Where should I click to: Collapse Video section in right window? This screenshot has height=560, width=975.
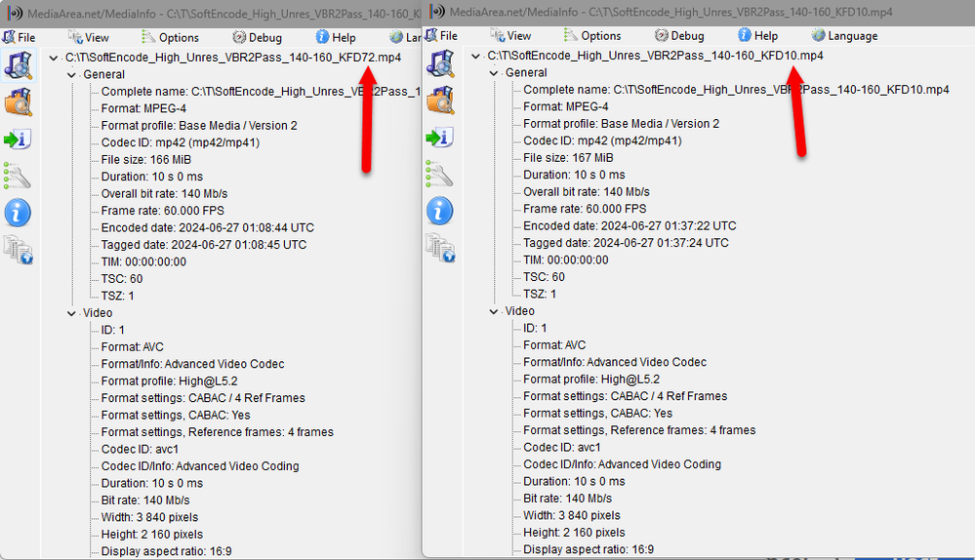pyautogui.click(x=494, y=311)
